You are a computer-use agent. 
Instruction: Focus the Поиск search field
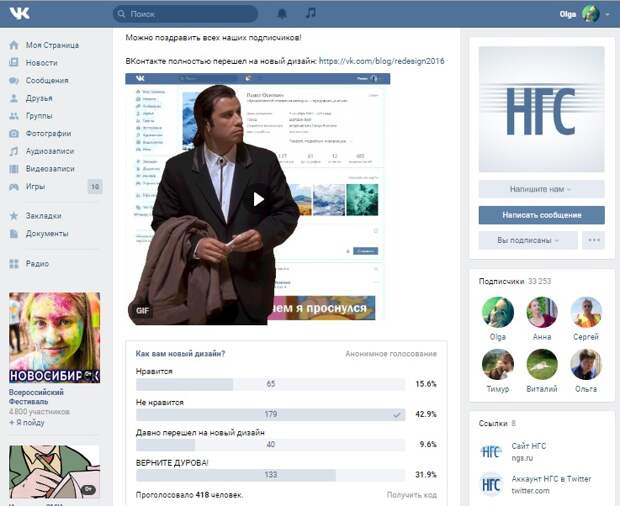[185, 14]
